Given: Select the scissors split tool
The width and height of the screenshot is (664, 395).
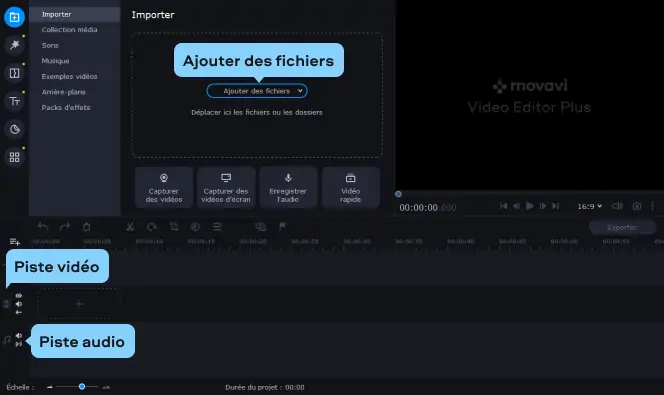Looking at the screenshot, I should tap(130, 227).
